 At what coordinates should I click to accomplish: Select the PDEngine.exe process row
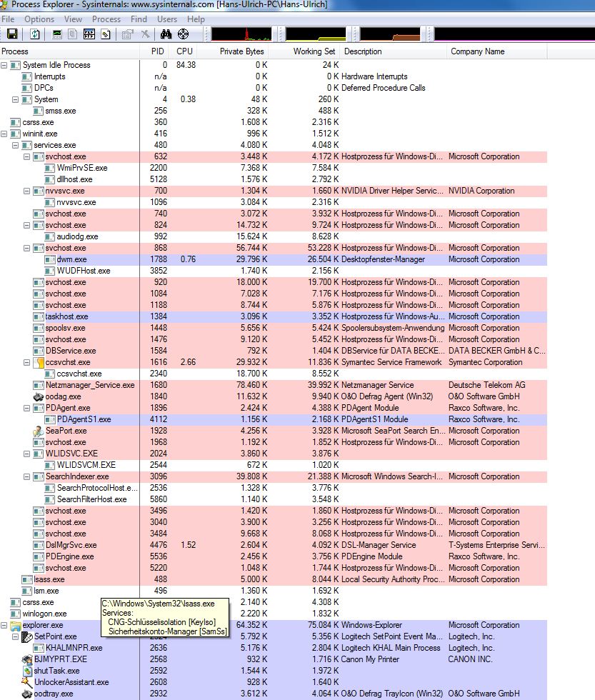(x=274, y=556)
